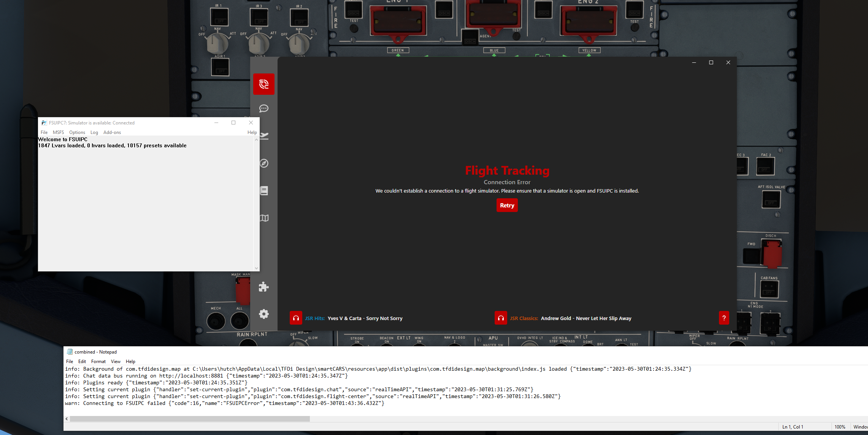Open the chat bubble icon in the sidebar
This screenshot has width=868, height=435.
pyautogui.click(x=263, y=108)
